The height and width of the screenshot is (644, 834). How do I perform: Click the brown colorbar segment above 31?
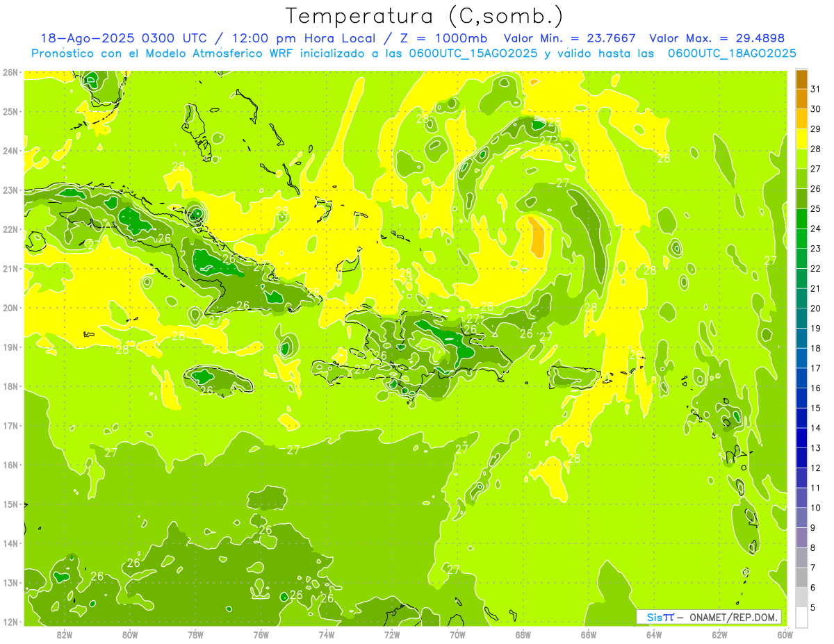[801, 80]
